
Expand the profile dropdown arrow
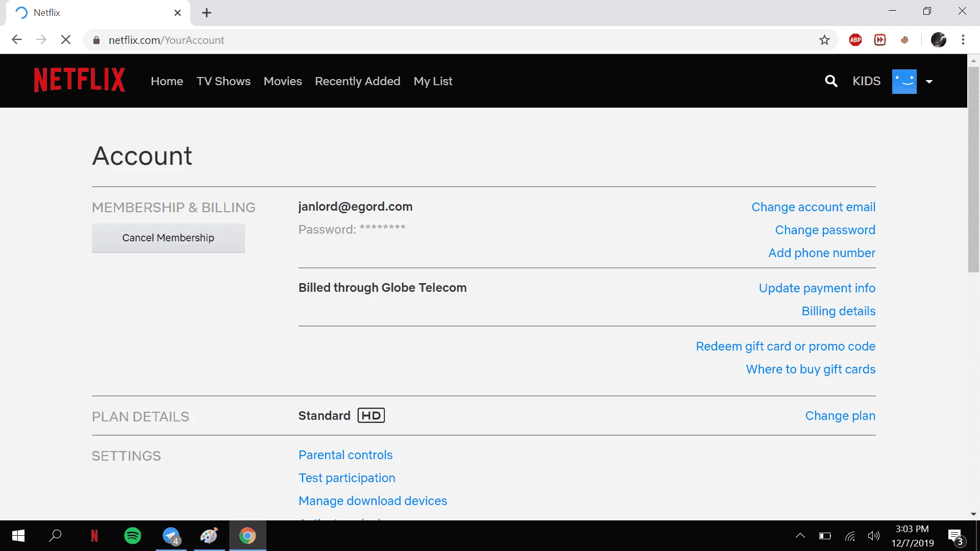[x=929, y=82]
